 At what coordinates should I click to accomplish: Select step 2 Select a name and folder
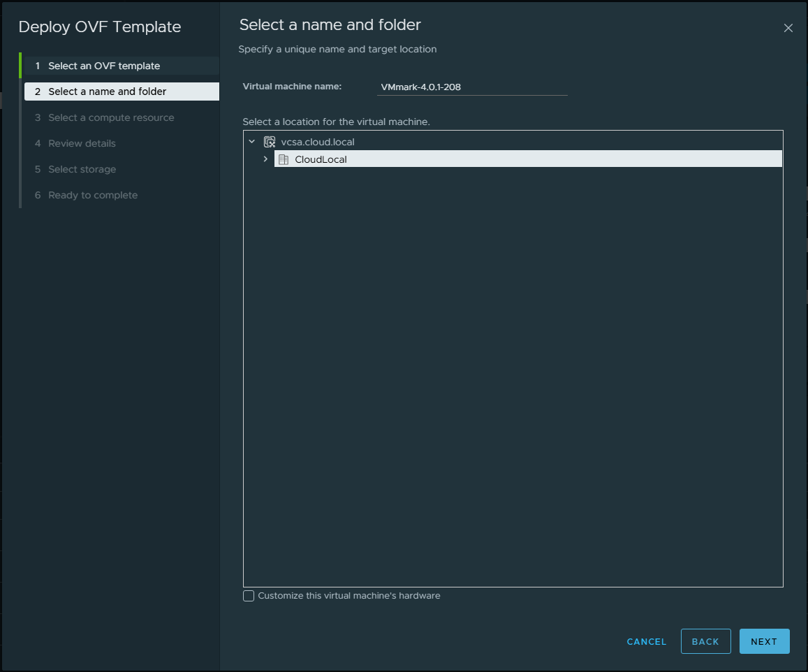tap(122, 92)
